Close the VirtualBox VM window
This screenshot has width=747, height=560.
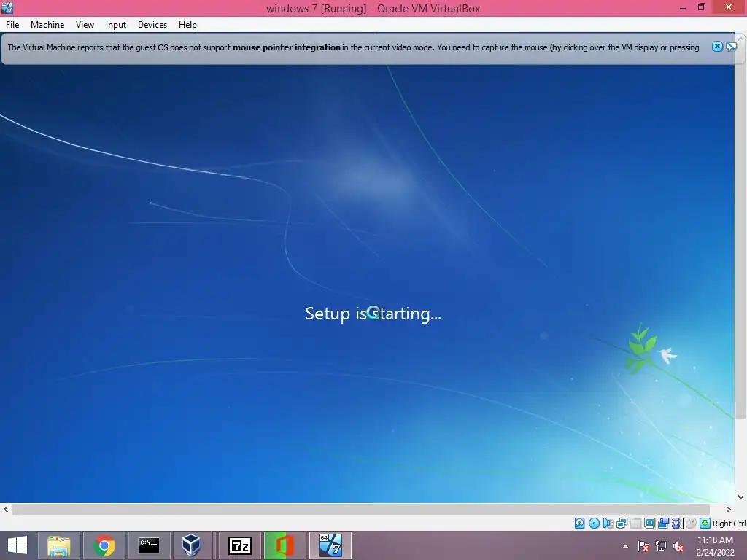pyautogui.click(x=729, y=7)
